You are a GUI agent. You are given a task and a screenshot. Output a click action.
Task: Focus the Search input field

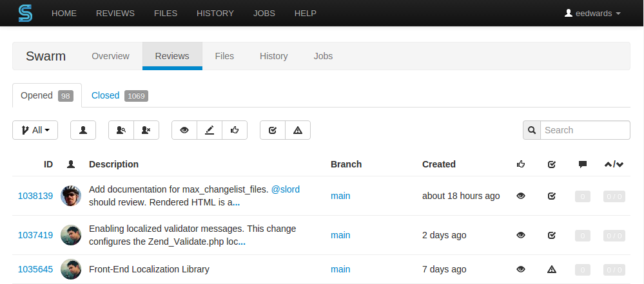[x=585, y=130]
